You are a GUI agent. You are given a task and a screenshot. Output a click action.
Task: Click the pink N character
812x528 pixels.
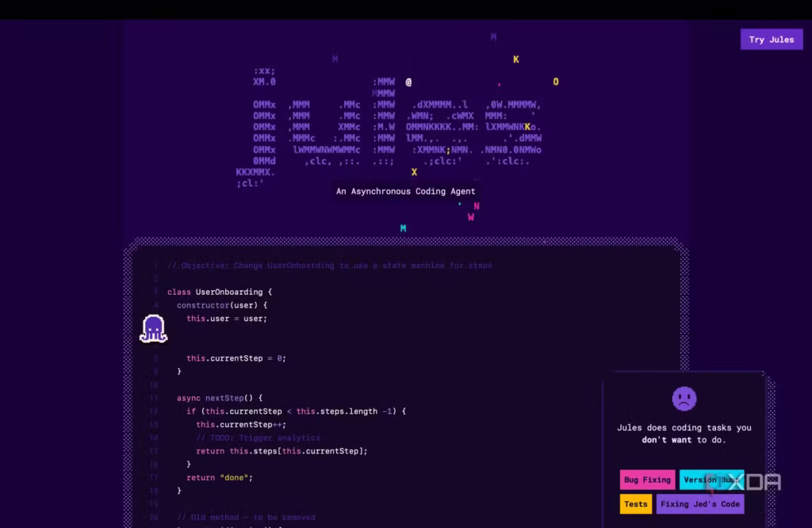[x=477, y=206]
